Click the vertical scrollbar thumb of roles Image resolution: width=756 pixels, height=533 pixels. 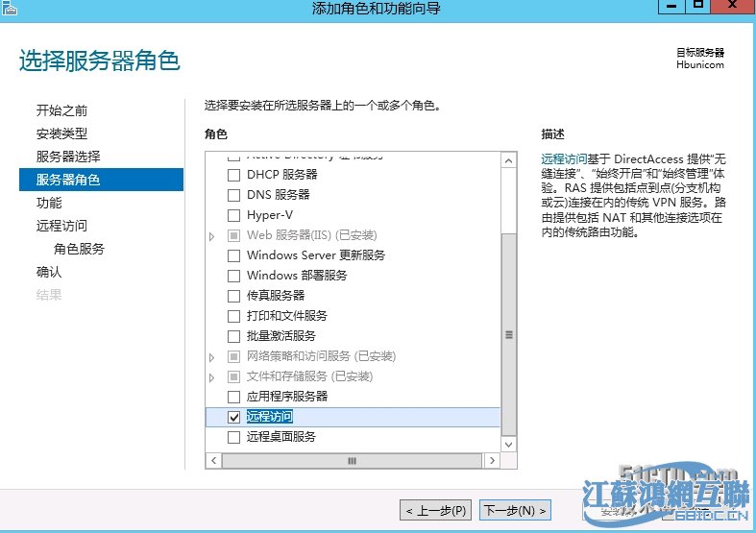509,335
